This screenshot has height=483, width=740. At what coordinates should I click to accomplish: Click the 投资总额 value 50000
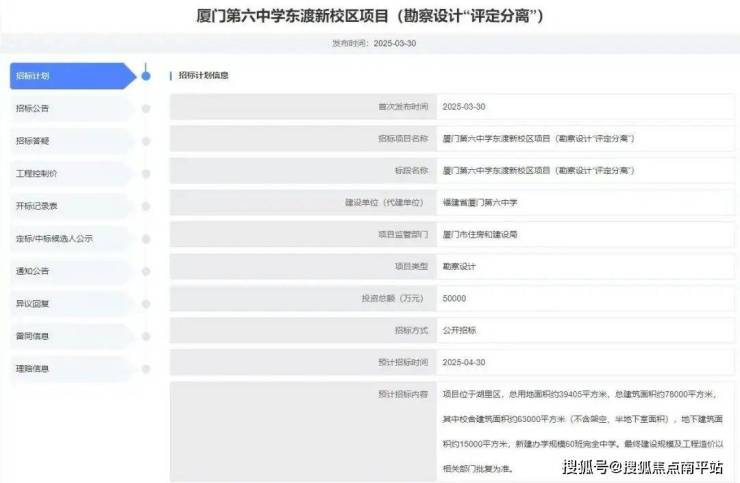(454, 298)
